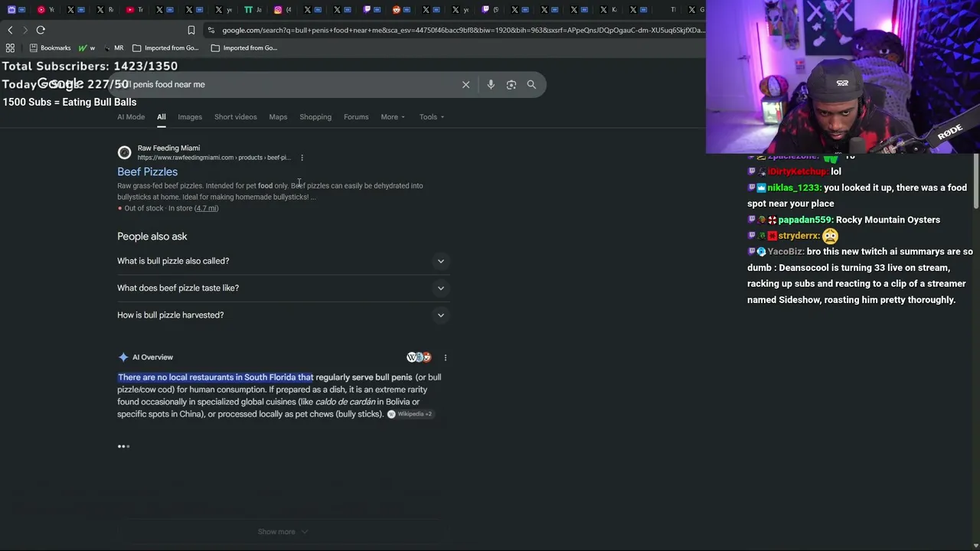Screen dimensions: 980x551
Task: Search by image with Google Lens
Action: (x=511, y=84)
